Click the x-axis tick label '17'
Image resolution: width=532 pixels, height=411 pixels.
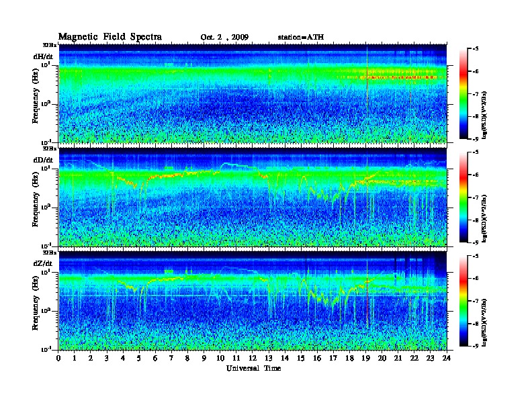(x=334, y=358)
